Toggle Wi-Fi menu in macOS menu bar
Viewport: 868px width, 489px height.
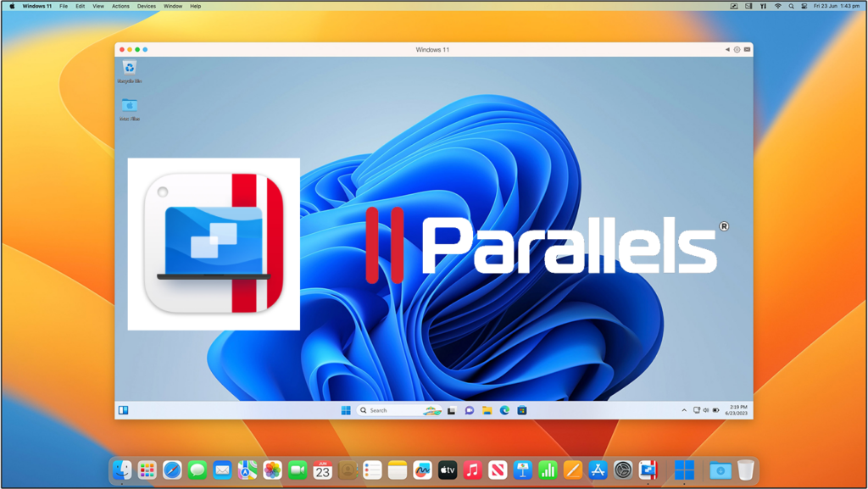click(777, 6)
